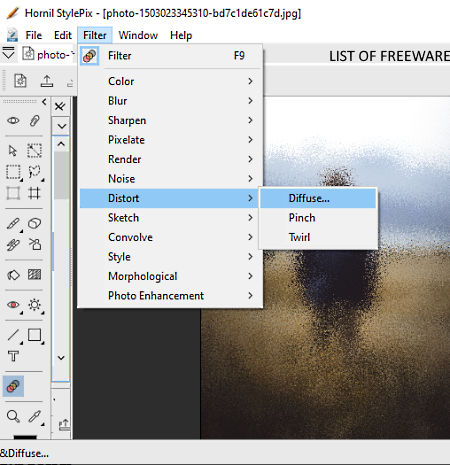The image size is (450, 465).
Task: Select the transform selection tool with diagonal arrow
Action: tap(34, 151)
